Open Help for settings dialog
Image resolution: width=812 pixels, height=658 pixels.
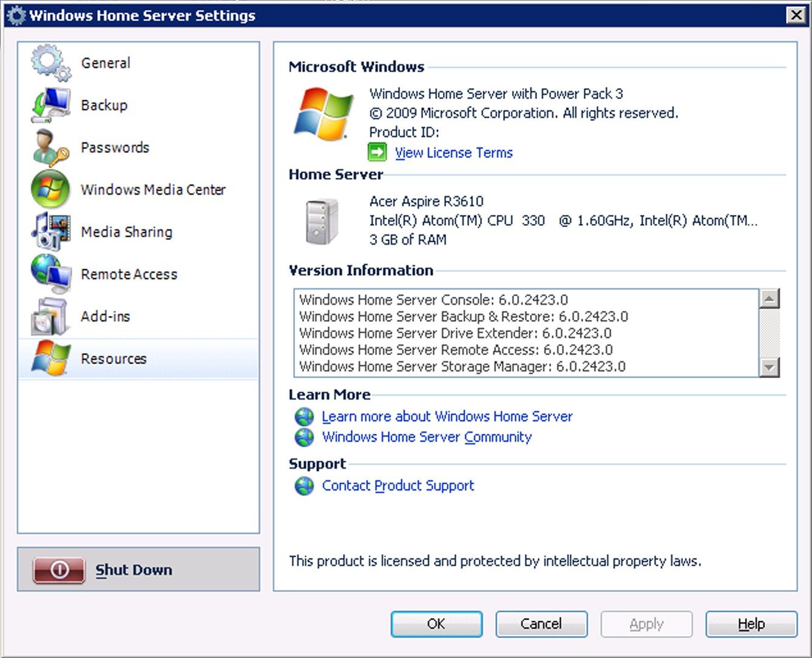pos(751,624)
